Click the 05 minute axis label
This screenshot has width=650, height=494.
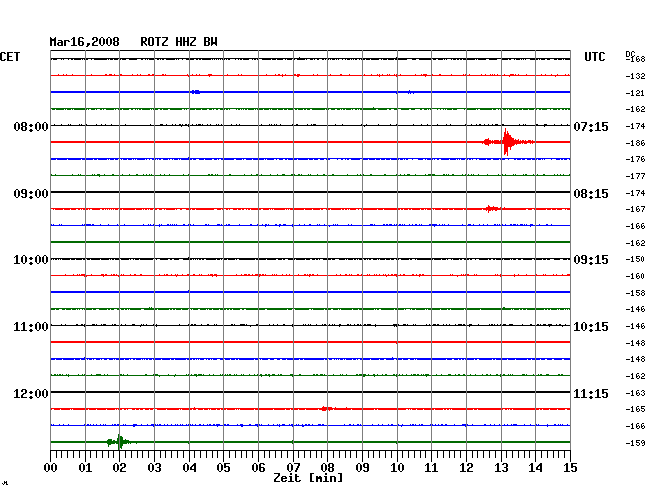[223, 468]
